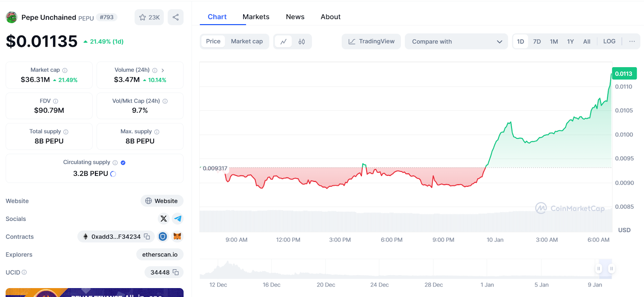Expand Volume (24h) details chevron
The height and width of the screenshot is (297, 644).
click(163, 70)
